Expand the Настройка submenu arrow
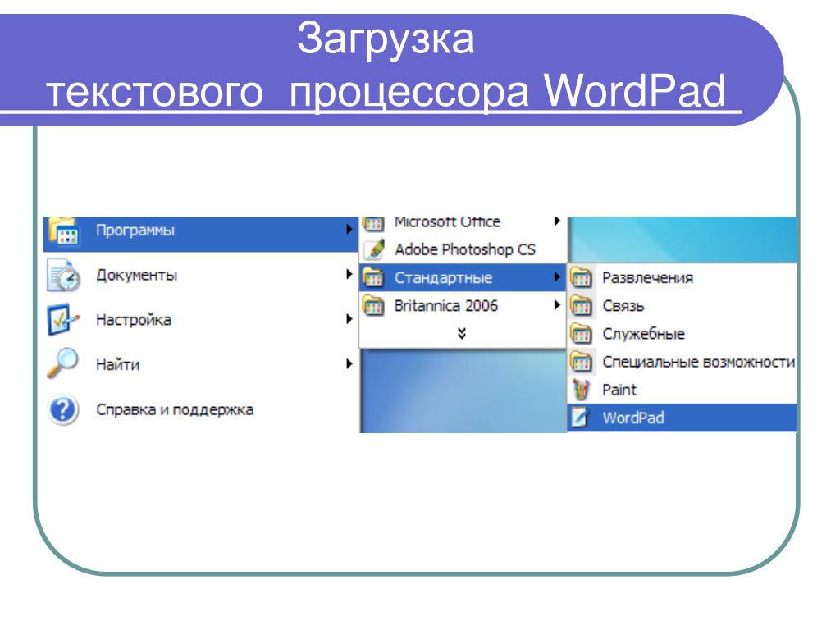The height and width of the screenshot is (630, 840). coord(349,319)
